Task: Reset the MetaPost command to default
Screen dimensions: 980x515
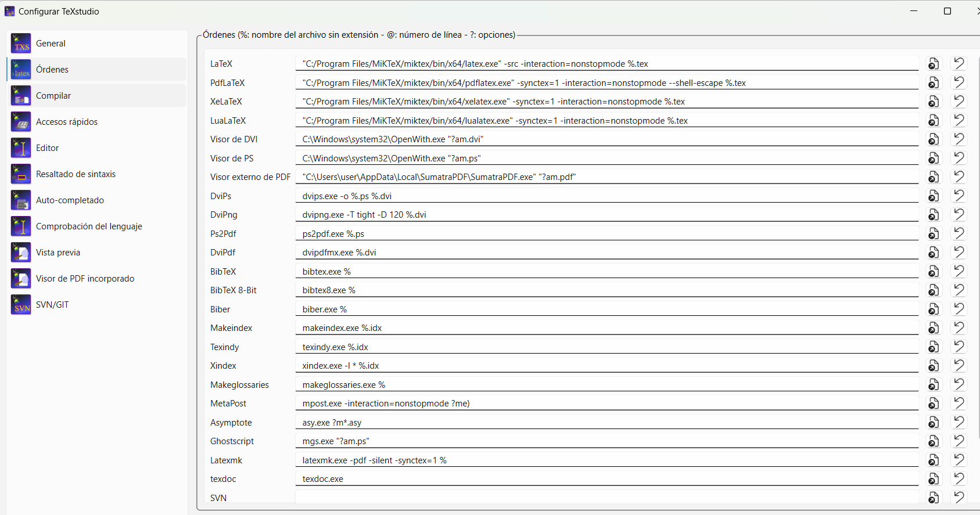Action: tap(959, 404)
